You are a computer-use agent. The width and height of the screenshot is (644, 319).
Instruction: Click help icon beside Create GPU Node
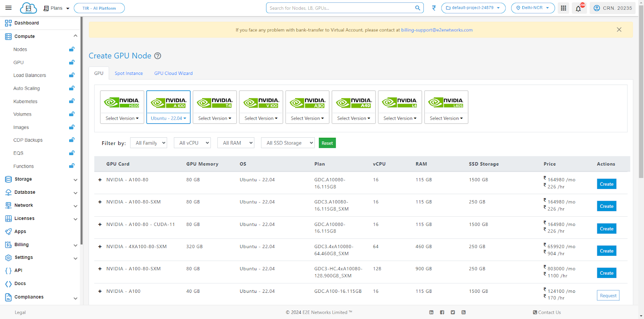pos(158,56)
